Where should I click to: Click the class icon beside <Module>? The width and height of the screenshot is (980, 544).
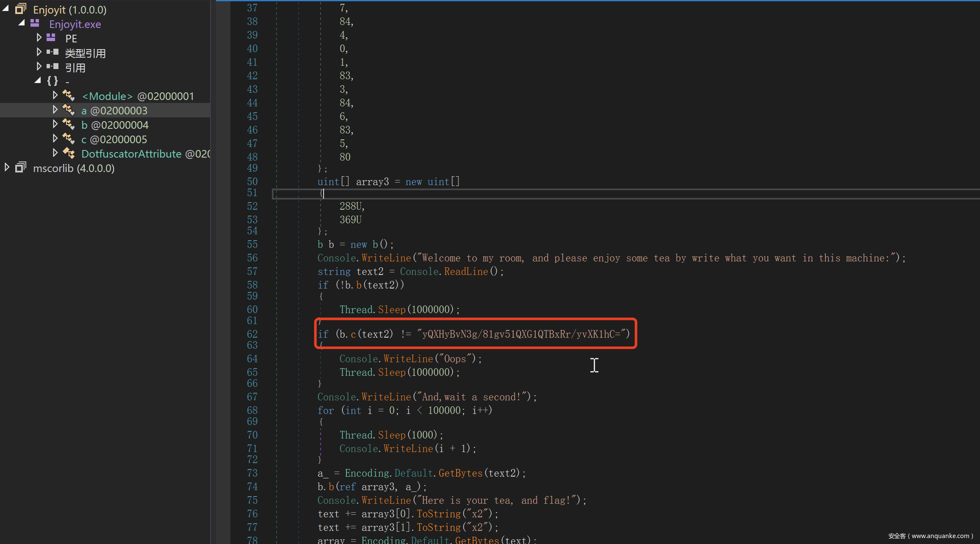pyautogui.click(x=69, y=95)
